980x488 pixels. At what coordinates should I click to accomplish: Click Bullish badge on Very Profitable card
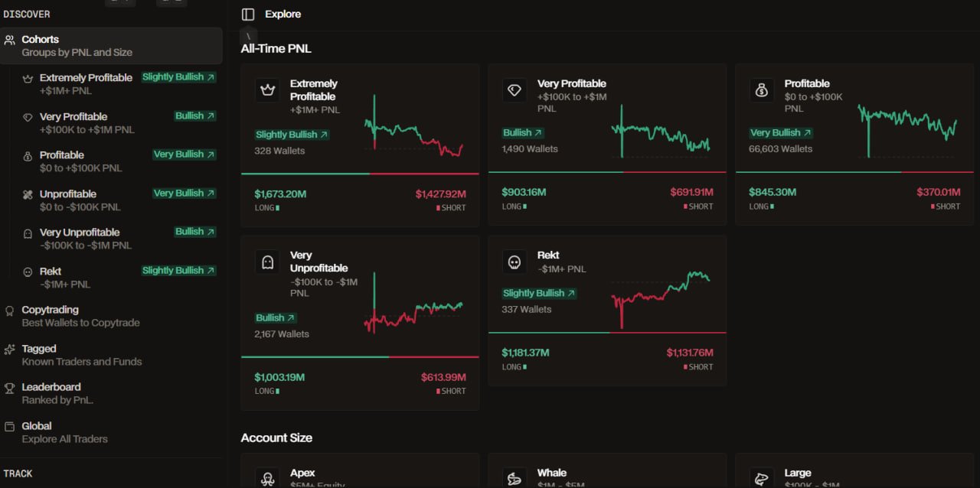tap(523, 133)
